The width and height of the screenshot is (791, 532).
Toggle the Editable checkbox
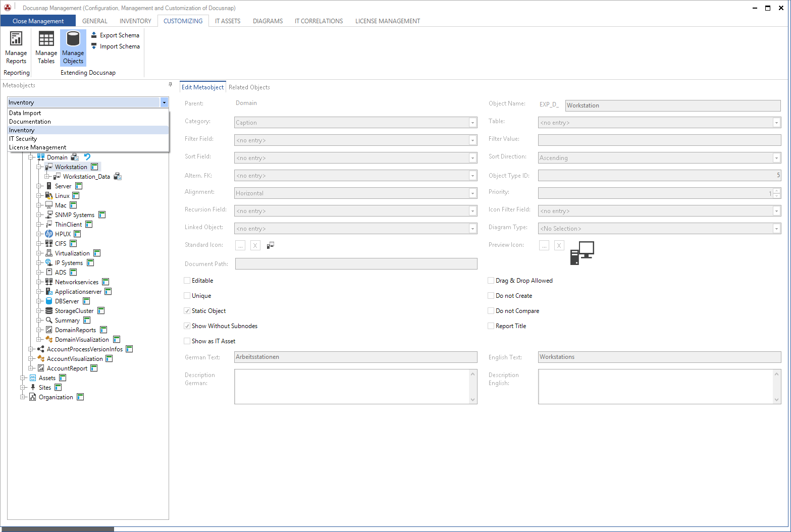pos(187,280)
